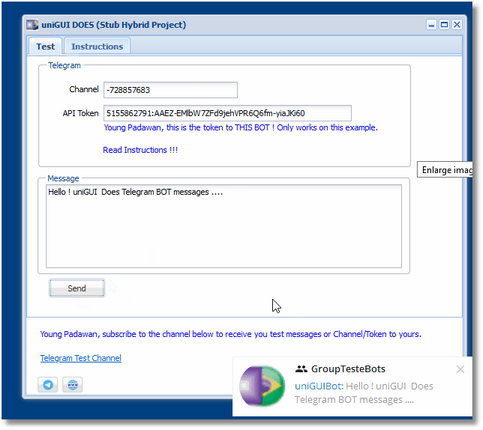Click the uniGUI DOES window title text

pyautogui.click(x=114, y=25)
